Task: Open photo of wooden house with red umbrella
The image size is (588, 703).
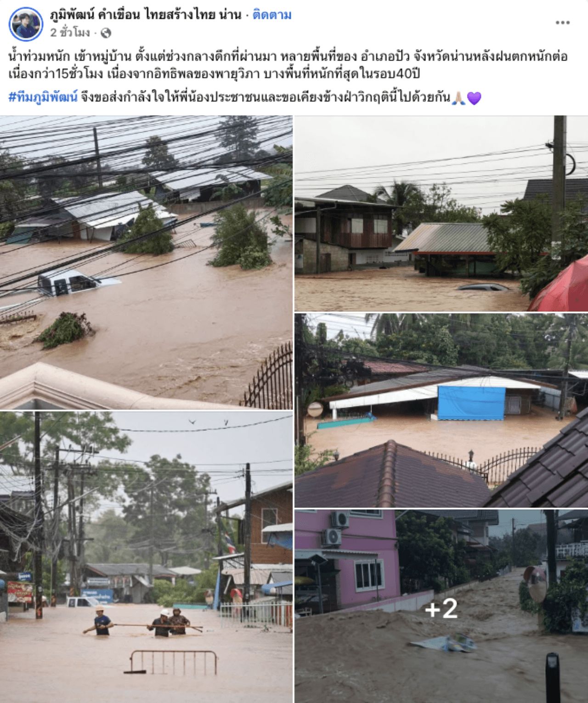Action: point(441,214)
